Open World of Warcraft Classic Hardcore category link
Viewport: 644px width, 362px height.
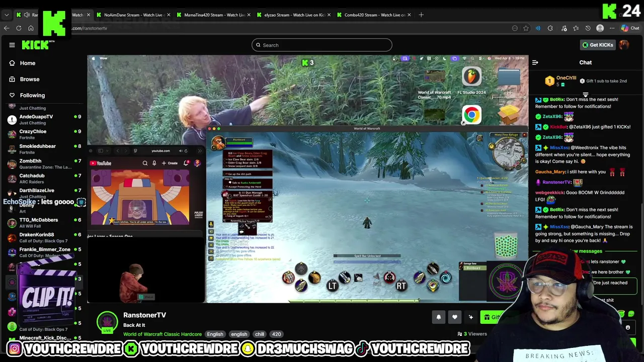163,334
